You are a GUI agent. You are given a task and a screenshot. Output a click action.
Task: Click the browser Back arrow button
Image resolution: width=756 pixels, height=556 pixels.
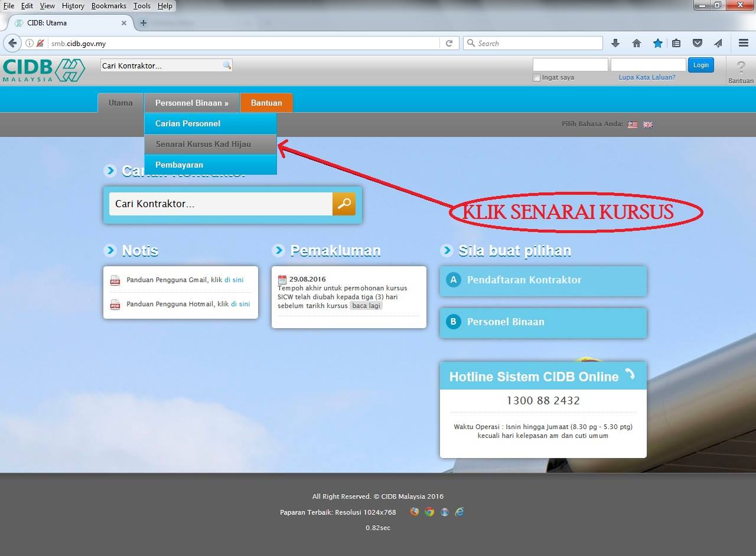click(x=12, y=43)
